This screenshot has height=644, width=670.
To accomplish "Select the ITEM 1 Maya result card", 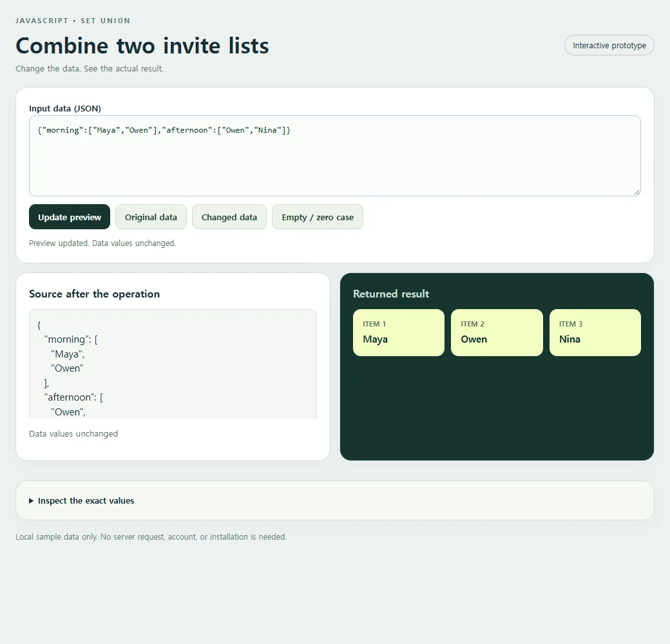I will tap(399, 333).
